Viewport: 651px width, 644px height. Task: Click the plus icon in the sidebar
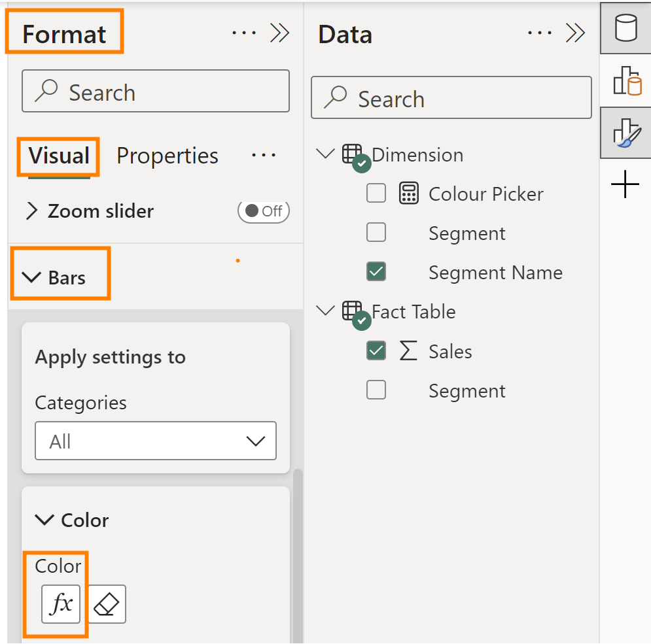coord(625,185)
